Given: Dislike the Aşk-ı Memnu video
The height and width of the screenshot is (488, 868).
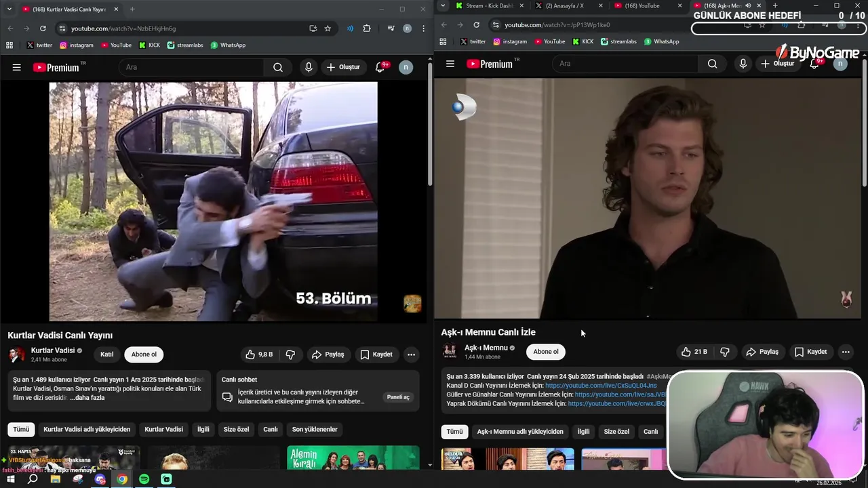Looking at the screenshot, I should coord(724,352).
